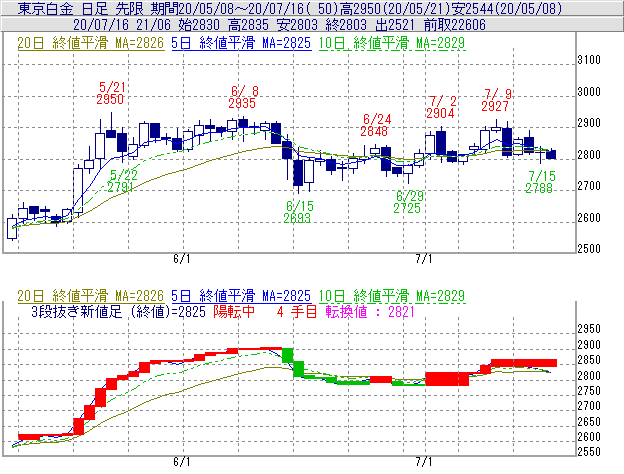Click the 終2803 closing price value

346,25
